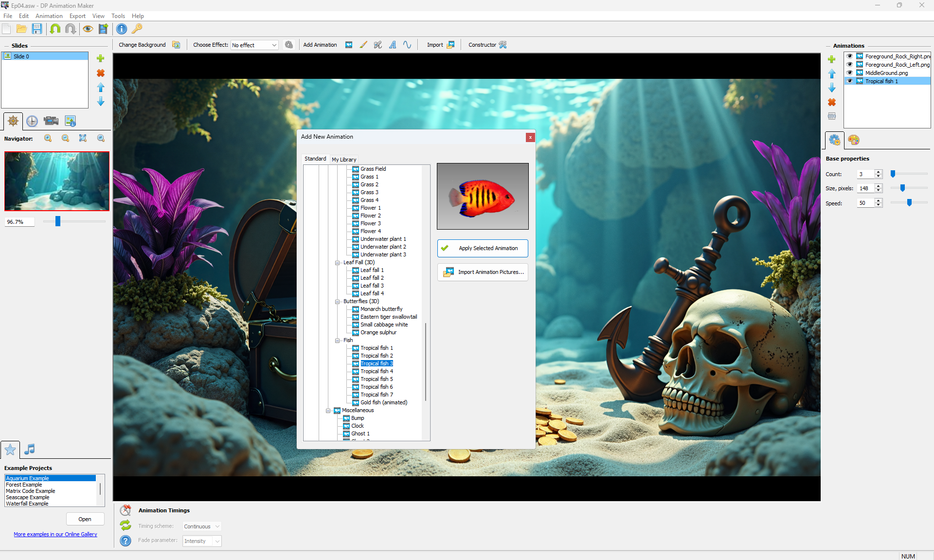The image size is (934, 560).
Task: Move animation down with blue arrow
Action: 832,88
